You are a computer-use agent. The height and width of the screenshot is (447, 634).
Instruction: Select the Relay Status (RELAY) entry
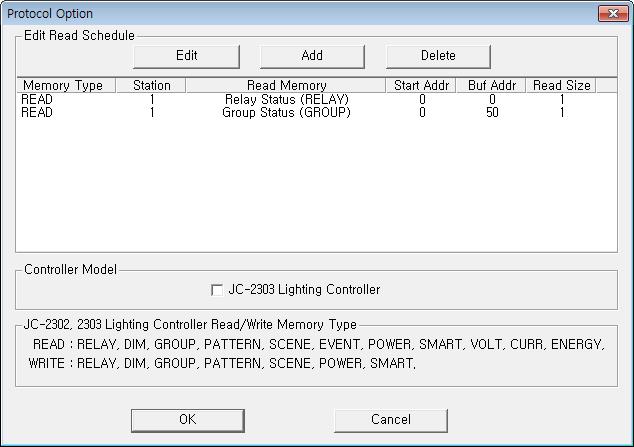(286, 100)
